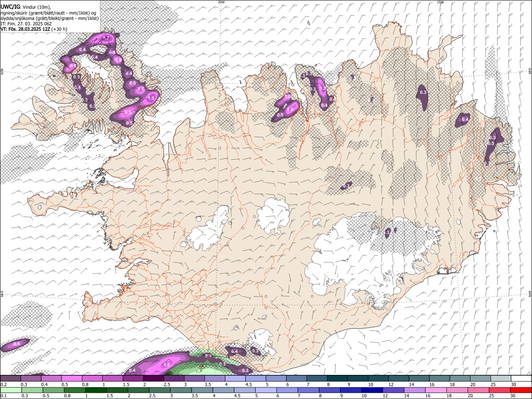Click the '1.5' snowfall value on the map
The image size is (532, 399).
point(151,99)
